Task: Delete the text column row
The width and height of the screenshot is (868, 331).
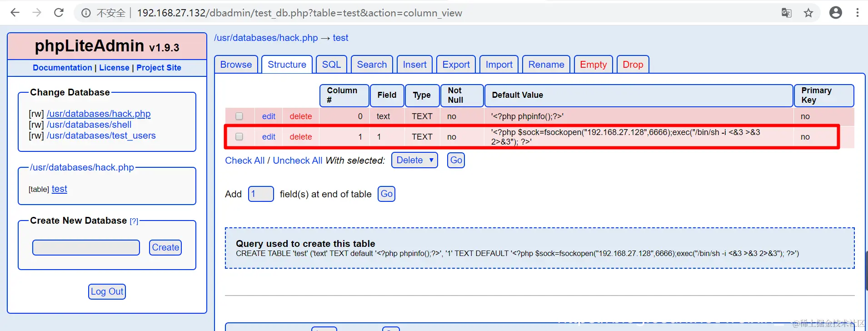Action: 301,116
